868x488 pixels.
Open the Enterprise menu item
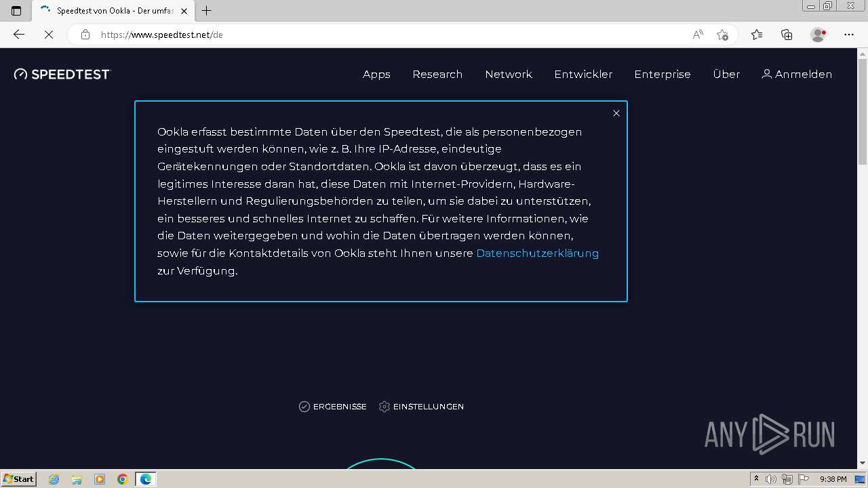click(663, 74)
